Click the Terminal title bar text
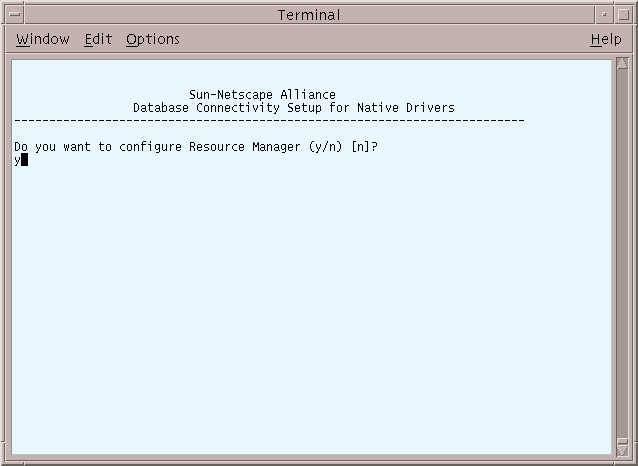This screenshot has width=638, height=466. pyautogui.click(x=309, y=15)
